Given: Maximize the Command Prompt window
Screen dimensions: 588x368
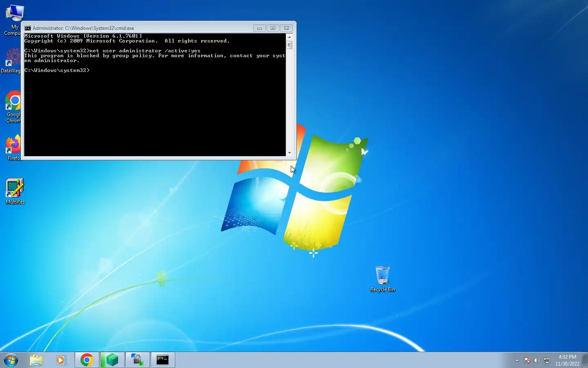Looking at the screenshot, I should coord(273,28).
